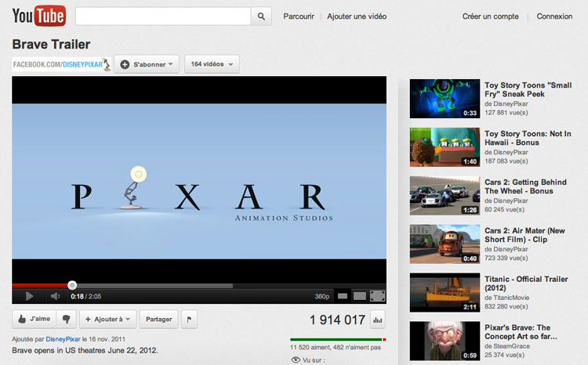The image size is (588, 365).
Task: Expand the 164 vidéos dropdown
Action: click(x=212, y=64)
